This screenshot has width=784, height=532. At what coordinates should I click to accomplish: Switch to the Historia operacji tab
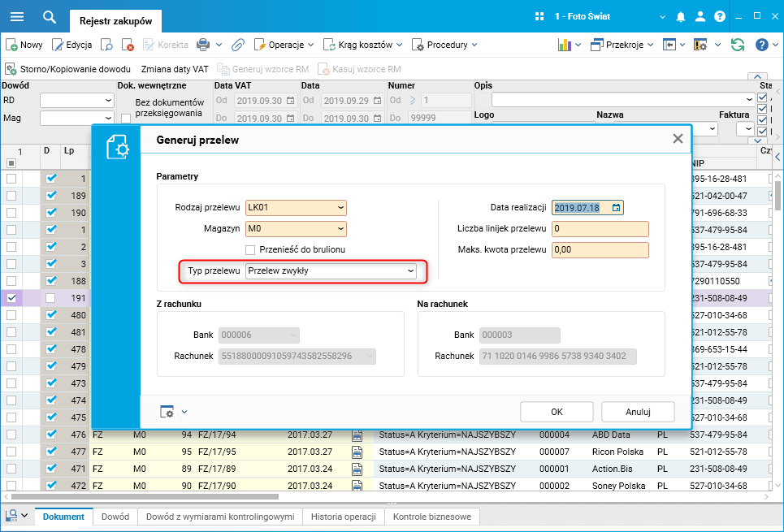pyautogui.click(x=341, y=517)
